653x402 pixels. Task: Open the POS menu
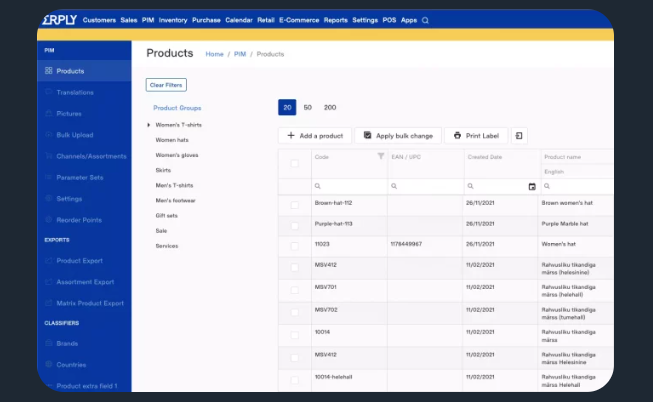tap(389, 20)
